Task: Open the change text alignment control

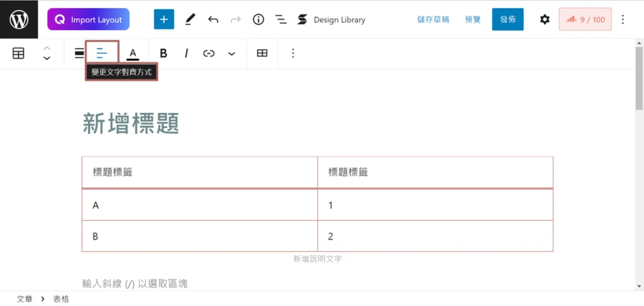Action: [102, 53]
